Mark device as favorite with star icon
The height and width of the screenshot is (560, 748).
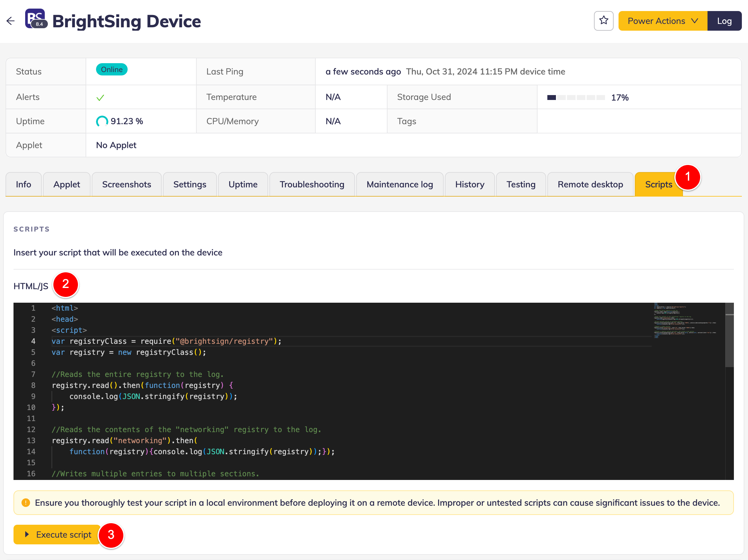click(x=603, y=21)
